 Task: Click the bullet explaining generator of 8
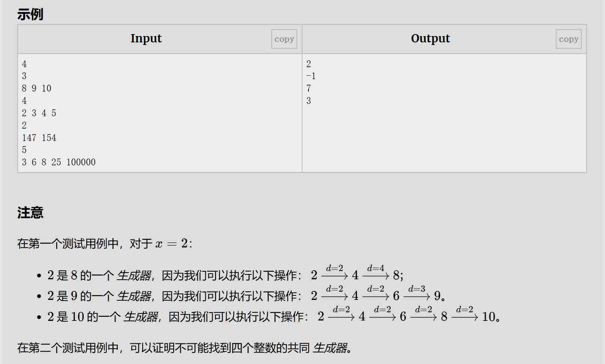point(225,276)
